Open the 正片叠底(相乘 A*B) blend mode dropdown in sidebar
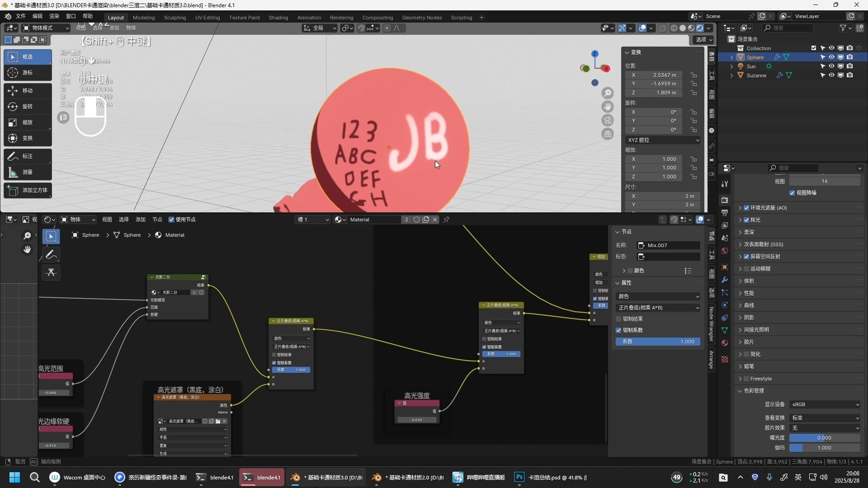The height and width of the screenshot is (488, 868). coord(658,308)
